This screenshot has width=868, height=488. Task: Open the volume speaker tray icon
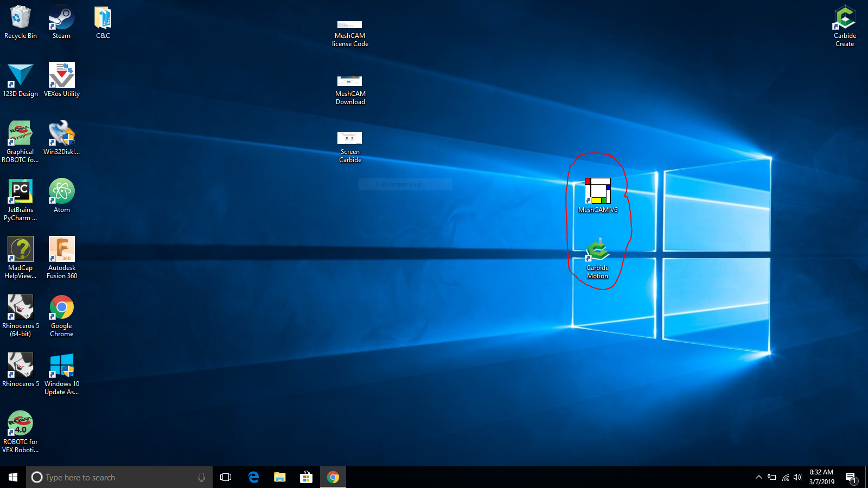(797, 477)
